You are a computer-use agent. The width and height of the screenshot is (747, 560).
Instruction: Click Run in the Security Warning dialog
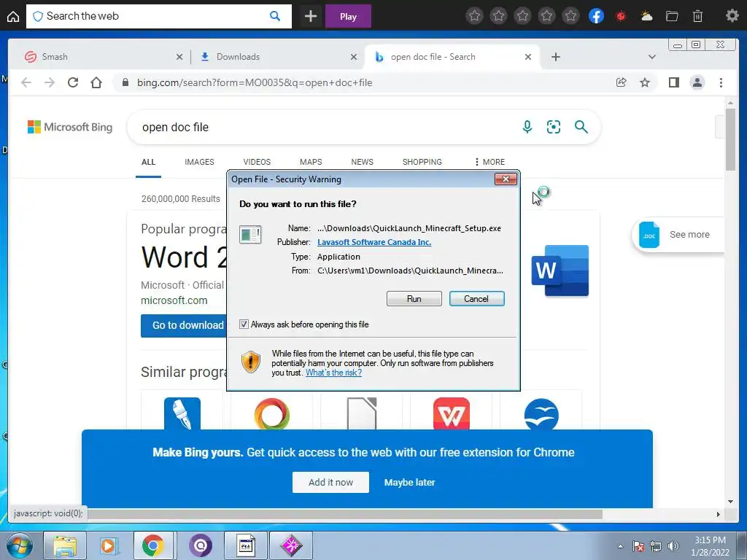tap(414, 298)
